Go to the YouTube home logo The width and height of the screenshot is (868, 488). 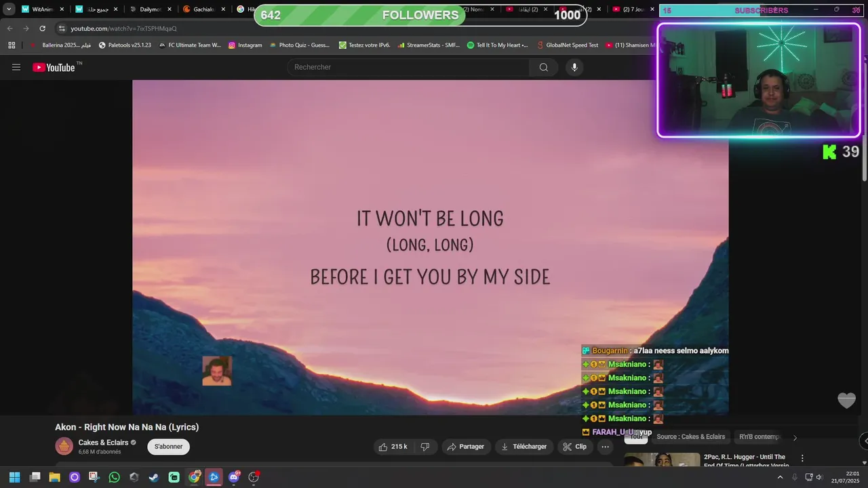54,67
